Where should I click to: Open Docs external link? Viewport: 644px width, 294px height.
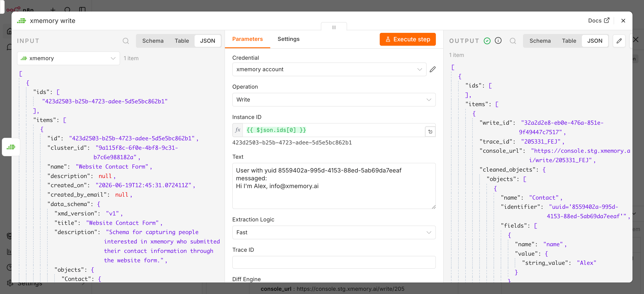pyautogui.click(x=598, y=20)
